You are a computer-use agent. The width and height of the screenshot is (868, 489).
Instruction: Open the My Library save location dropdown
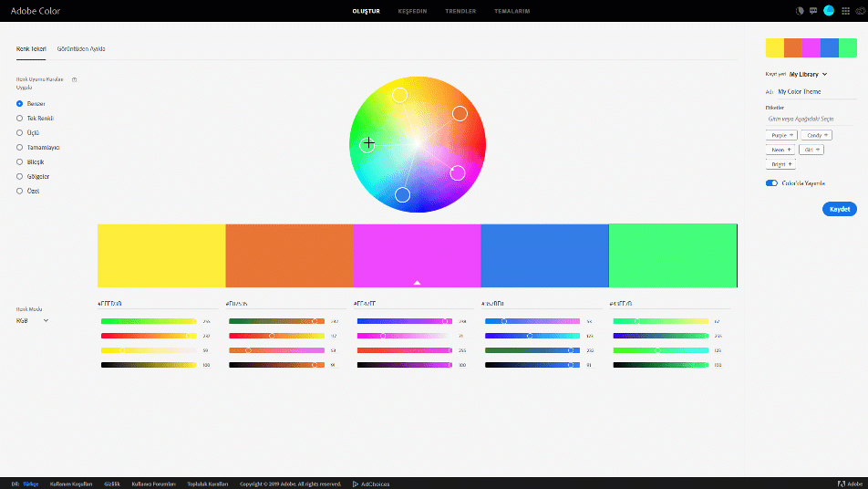point(808,74)
